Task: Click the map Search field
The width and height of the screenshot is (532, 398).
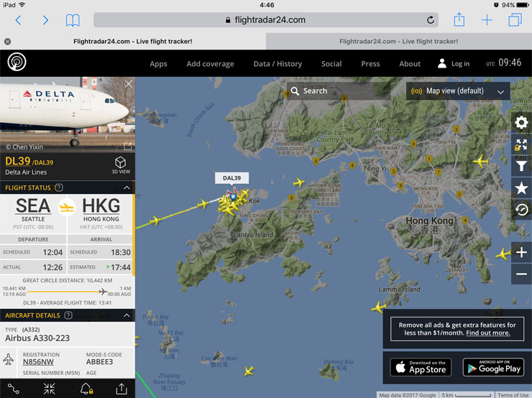Action: point(339,91)
